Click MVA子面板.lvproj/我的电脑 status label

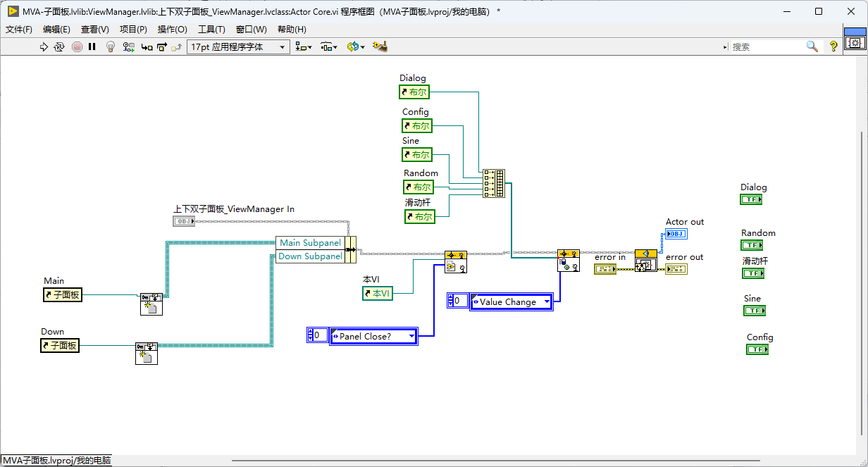click(56, 461)
